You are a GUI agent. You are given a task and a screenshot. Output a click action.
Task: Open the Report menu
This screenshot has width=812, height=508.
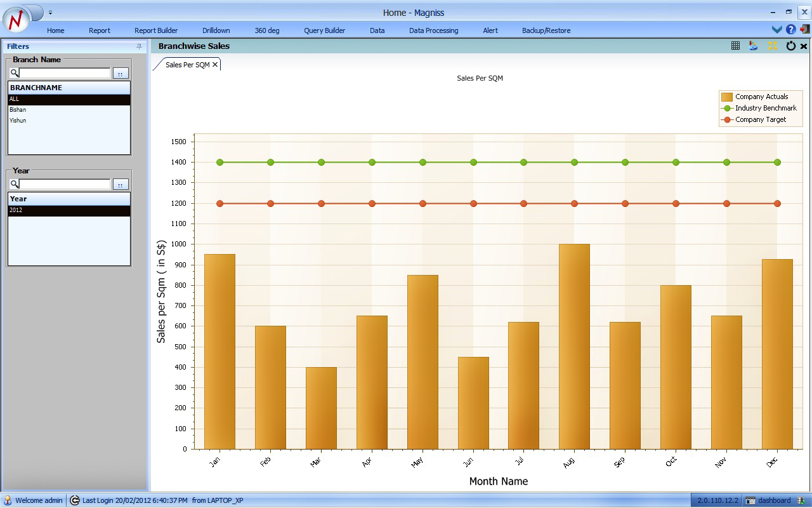pyautogui.click(x=100, y=30)
